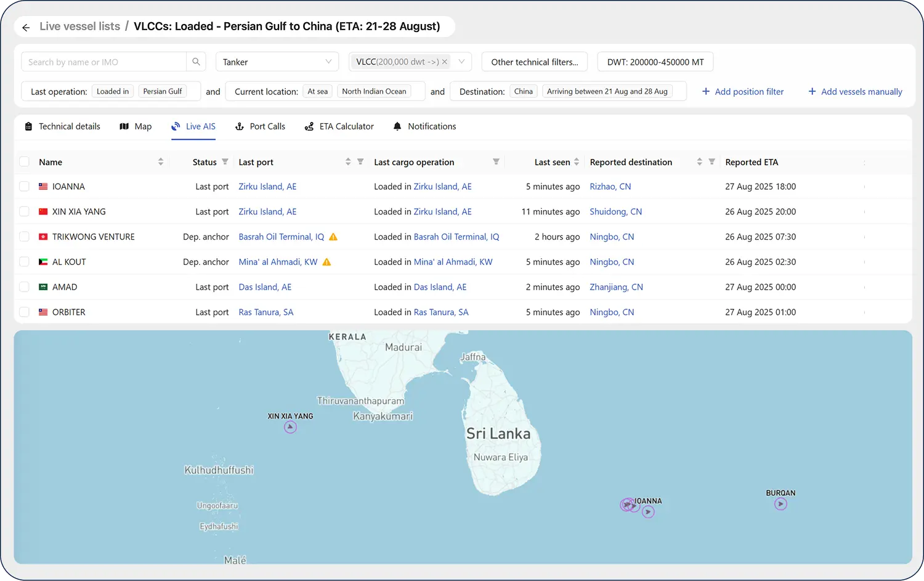This screenshot has width=924, height=581.
Task: Click the TRIKWONG VENTURE vessel name
Action: click(x=94, y=237)
